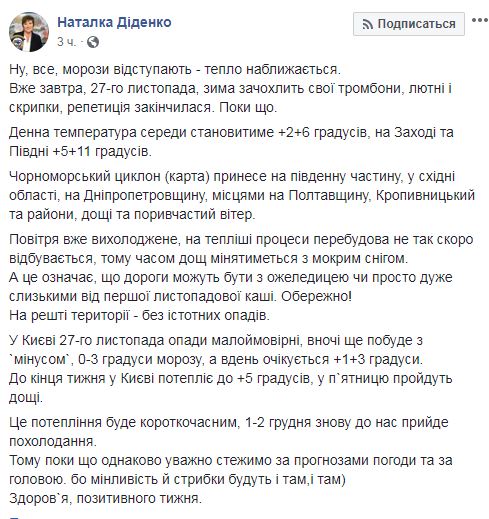Click the 'Чорноморський циклон (карта)' paragraph
Screen dimensions: 489x519
242,195
